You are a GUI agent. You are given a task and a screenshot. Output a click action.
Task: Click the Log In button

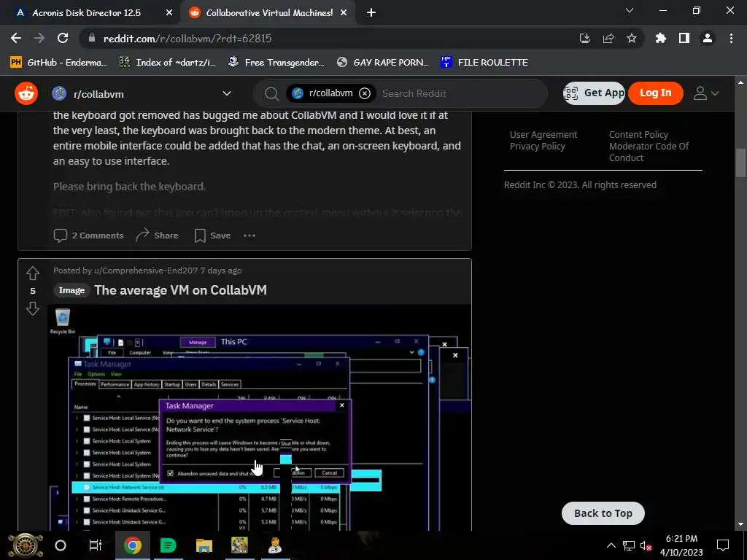(656, 93)
